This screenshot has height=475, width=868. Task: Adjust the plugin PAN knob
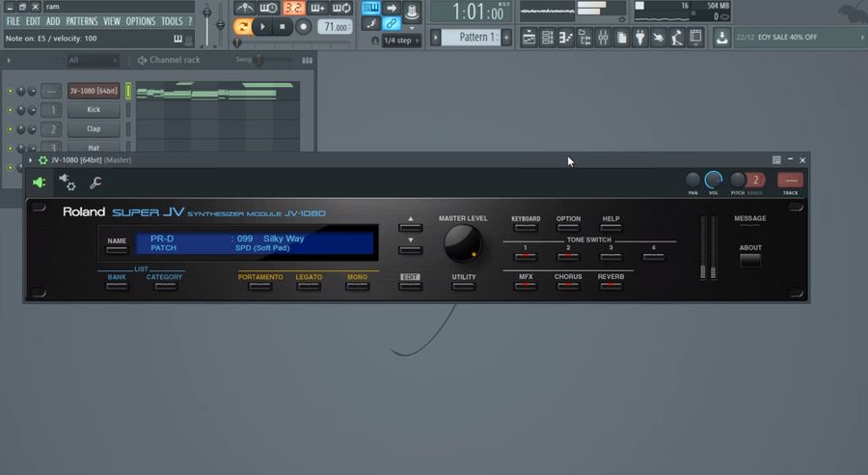[x=692, y=180]
